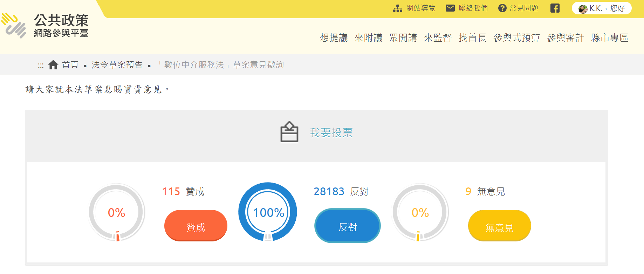
Task: Open the sitemap icon next to 網站導覽
Action: [398, 8]
